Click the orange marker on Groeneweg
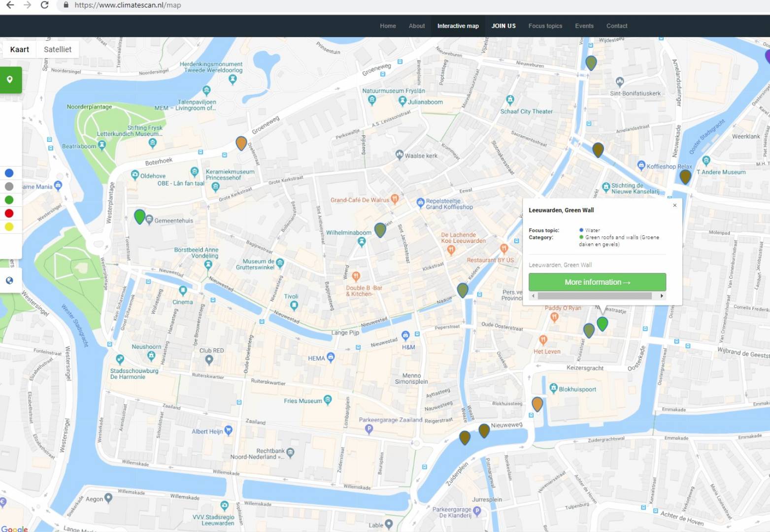 pyautogui.click(x=241, y=143)
